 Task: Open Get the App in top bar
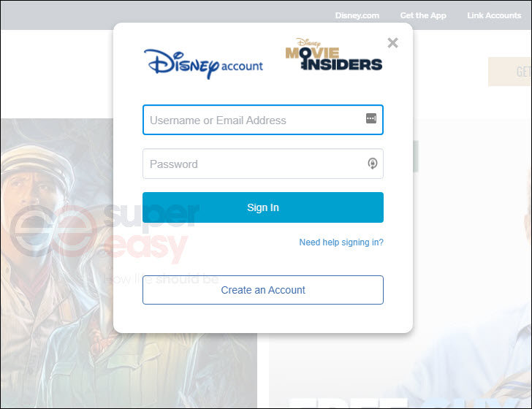423,15
